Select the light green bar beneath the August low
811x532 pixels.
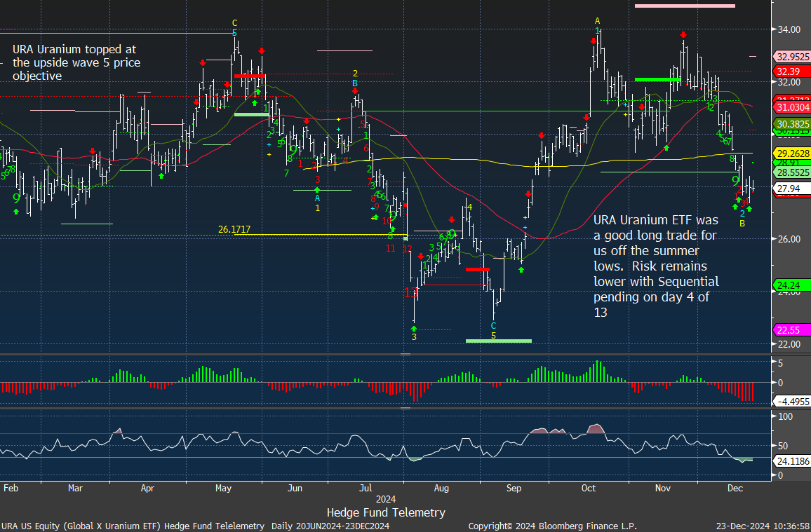[x=498, y=341]
